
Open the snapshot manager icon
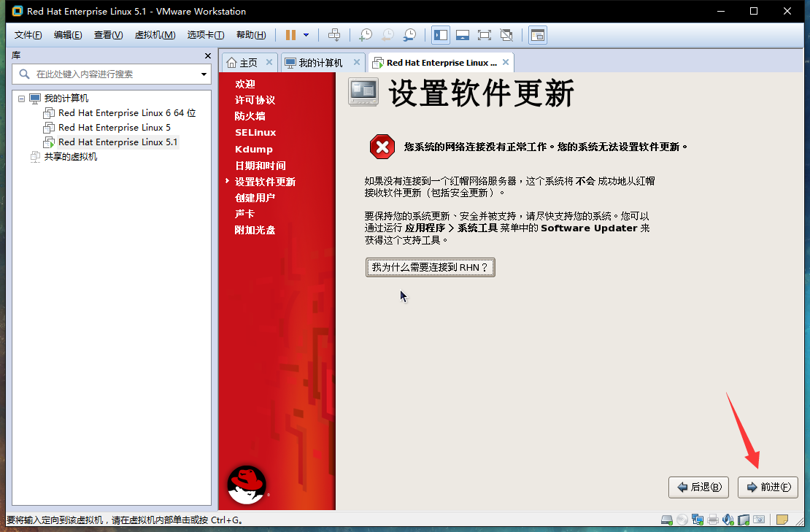(409, 35)
